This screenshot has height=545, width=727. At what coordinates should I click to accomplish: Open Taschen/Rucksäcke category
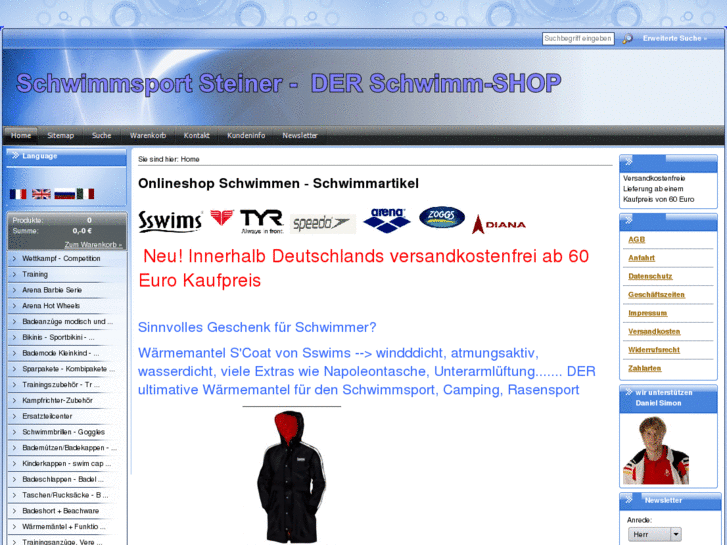pos(67,495)
